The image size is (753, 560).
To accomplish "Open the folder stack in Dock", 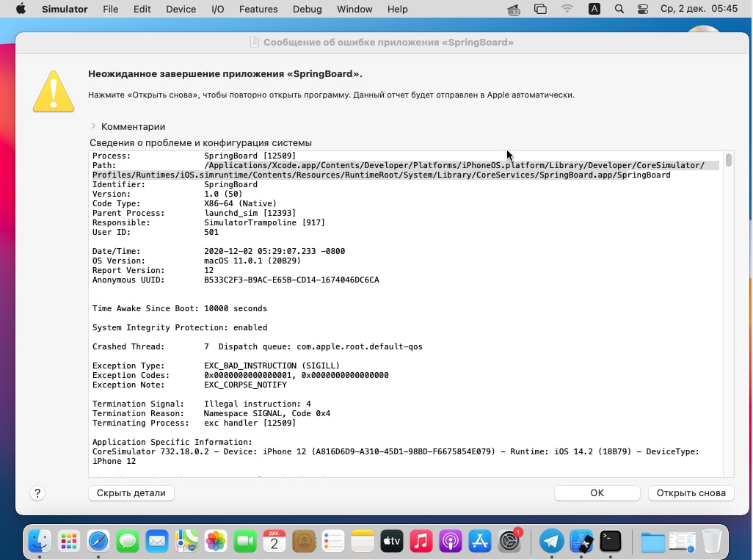I will coord(652,542).
